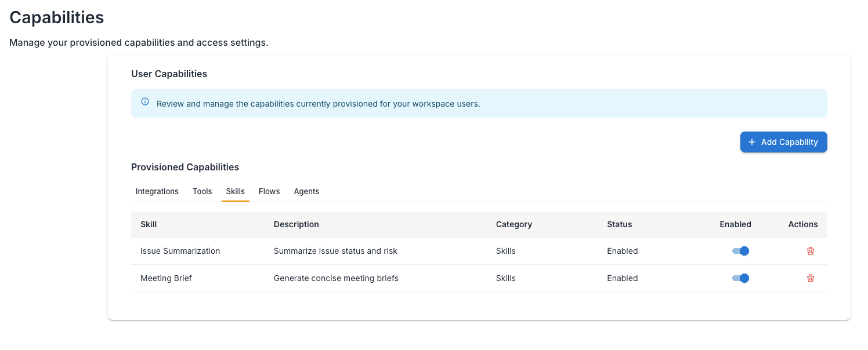Click the Actions column header
This screenshot has height=350, width=868.
point(802,224)
